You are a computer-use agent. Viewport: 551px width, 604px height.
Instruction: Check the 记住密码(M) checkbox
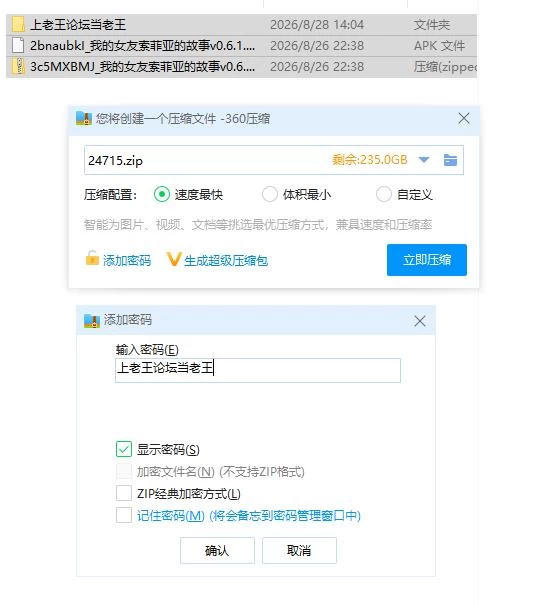124,515
